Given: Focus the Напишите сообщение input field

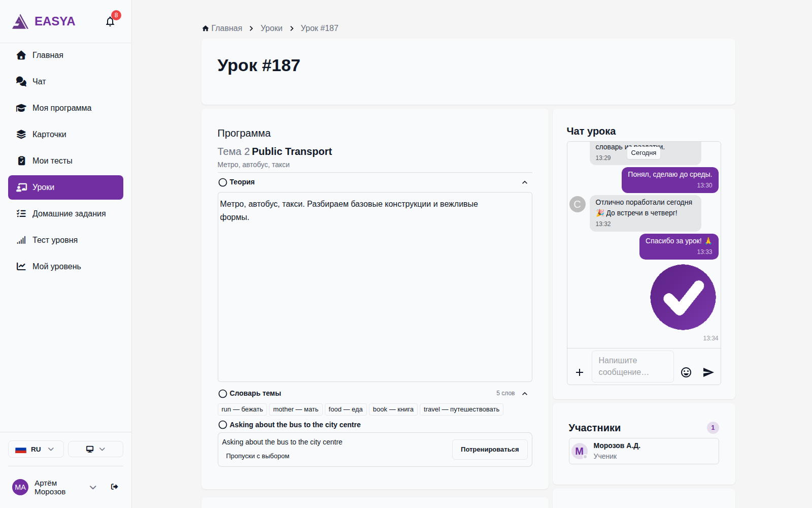Looking at the screenshot, I should (x=633, y=366).
